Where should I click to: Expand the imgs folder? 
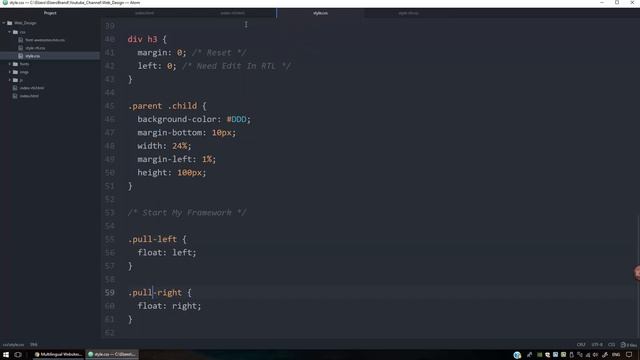pyautogui.click(x=10, y=72)
